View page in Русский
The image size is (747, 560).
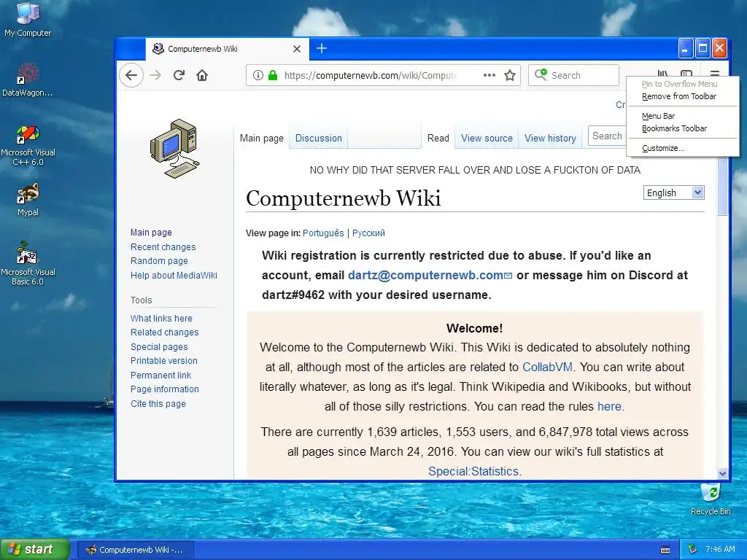(368, 233)
